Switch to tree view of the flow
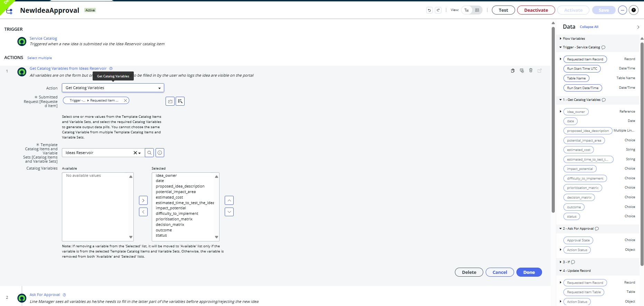The width and height of the screenshot is (644, 306). [x=467, y=10]
